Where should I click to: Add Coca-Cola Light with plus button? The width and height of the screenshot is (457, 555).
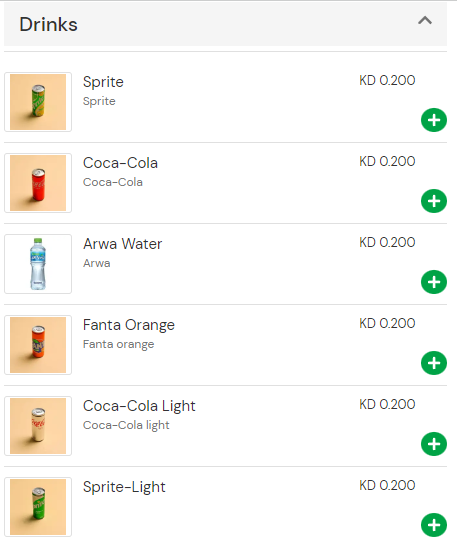pyautogui.click(x=434, y=444)
